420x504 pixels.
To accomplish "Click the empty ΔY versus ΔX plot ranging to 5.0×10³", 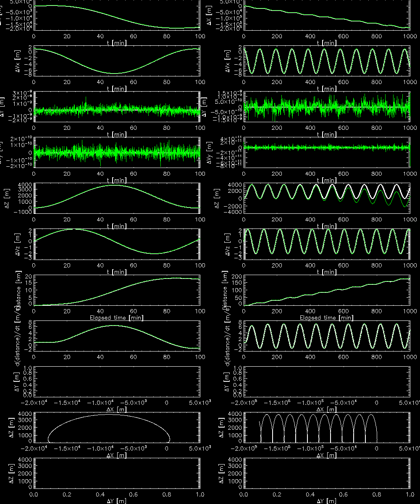I will [116, 382].
